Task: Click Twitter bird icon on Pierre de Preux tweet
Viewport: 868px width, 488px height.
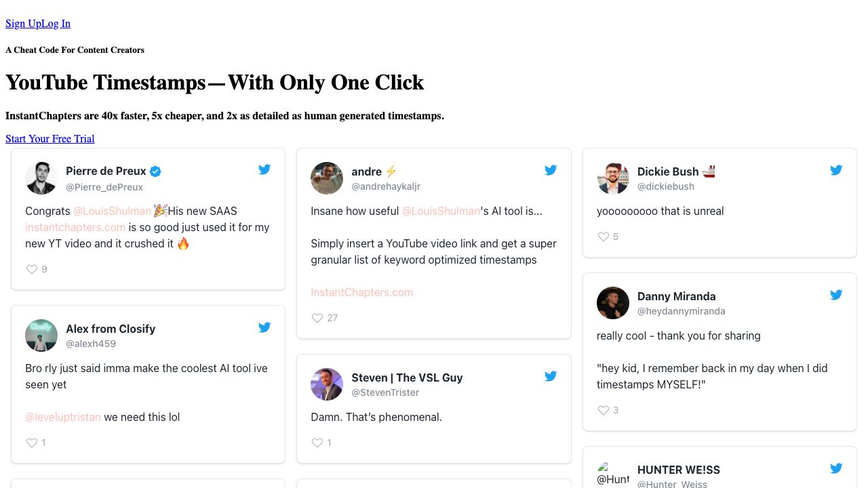Action: pyautogui.click(x=264, y=169)
